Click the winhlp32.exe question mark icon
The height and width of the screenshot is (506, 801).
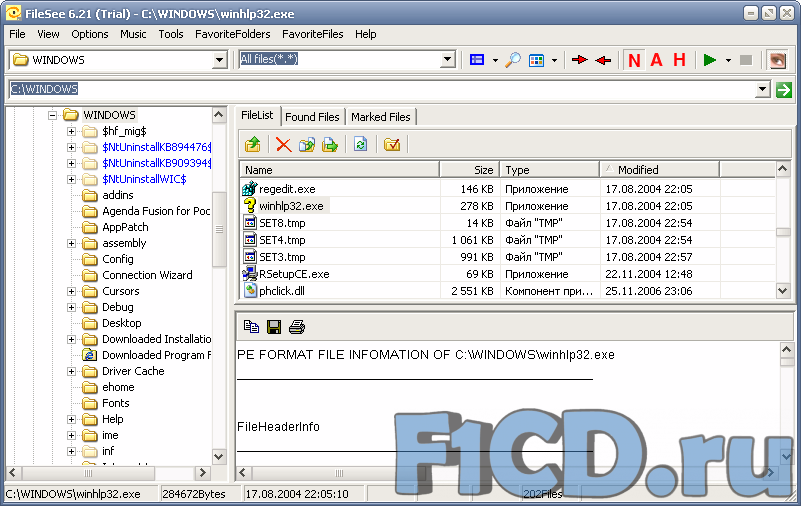(249, 205)
